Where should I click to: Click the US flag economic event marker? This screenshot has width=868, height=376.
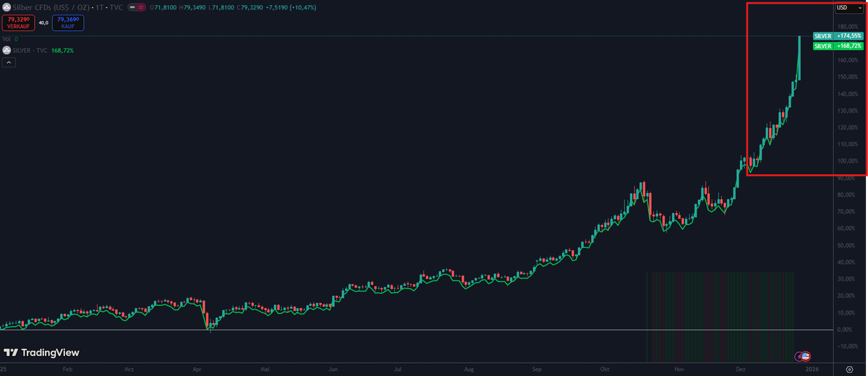tap(806, 356)
